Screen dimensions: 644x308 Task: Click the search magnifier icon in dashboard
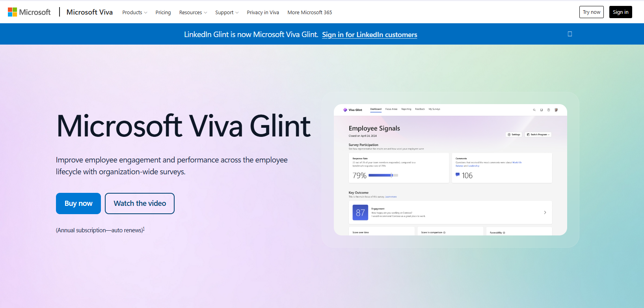(534, 110)
